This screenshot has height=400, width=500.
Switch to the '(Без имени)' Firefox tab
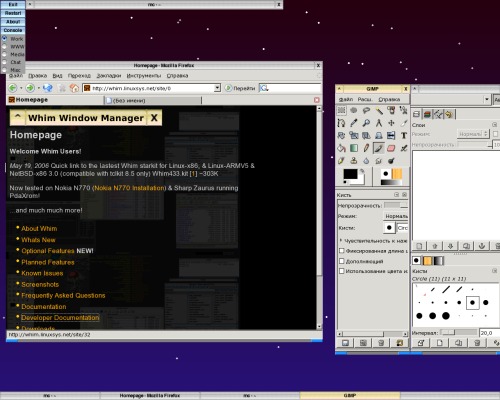pos(153,100)
